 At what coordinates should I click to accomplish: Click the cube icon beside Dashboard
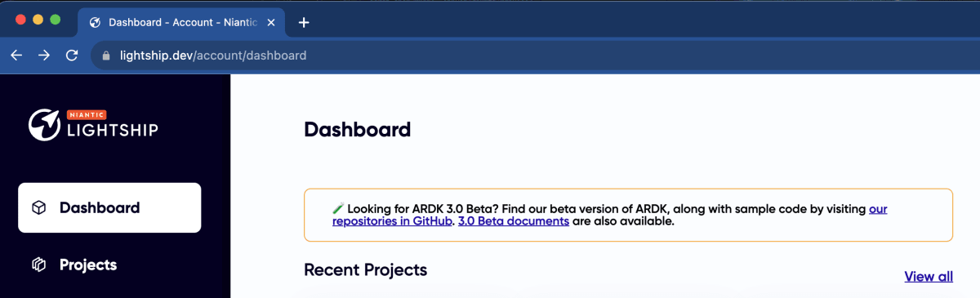[38, 208]
